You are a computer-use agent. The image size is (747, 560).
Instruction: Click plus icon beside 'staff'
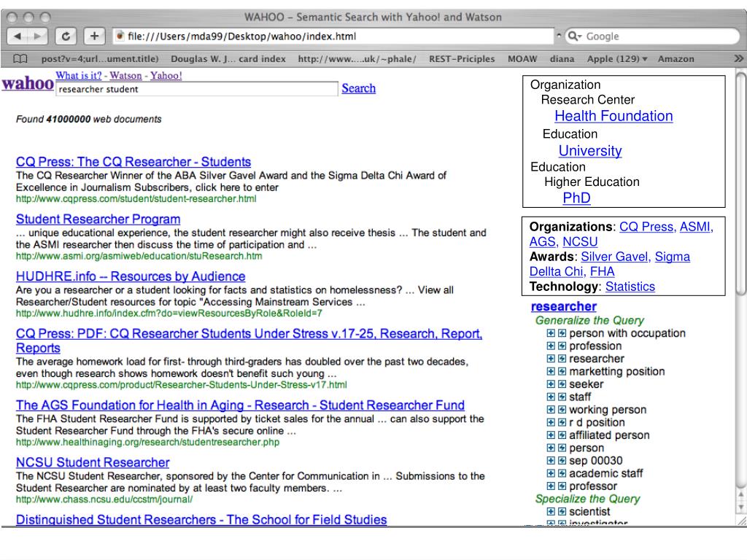[551, 397]
